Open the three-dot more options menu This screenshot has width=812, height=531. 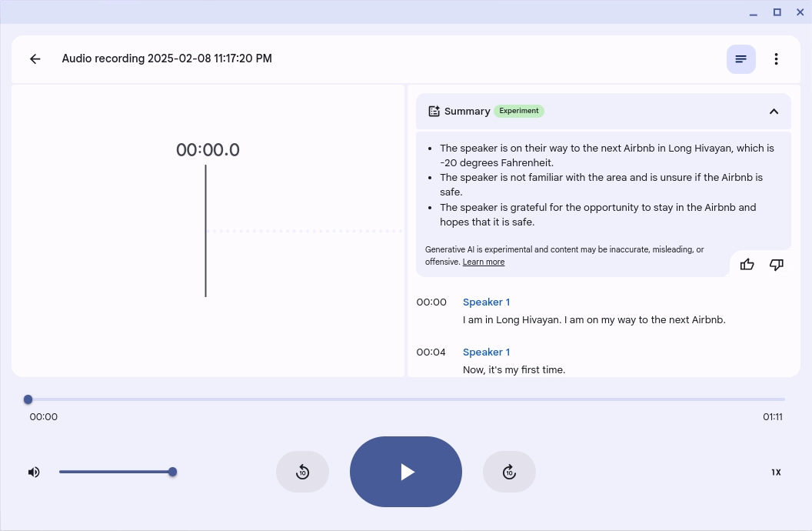[776, 59]
